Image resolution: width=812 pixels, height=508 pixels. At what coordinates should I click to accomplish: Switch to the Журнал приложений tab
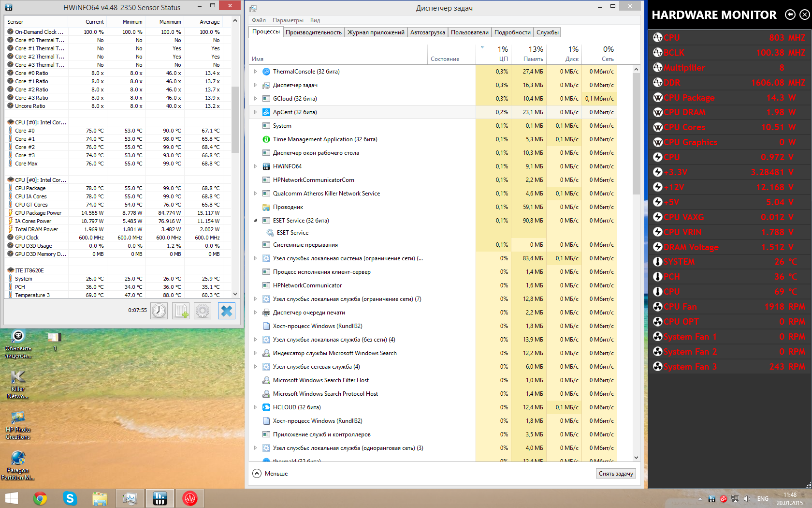[376, 32]
